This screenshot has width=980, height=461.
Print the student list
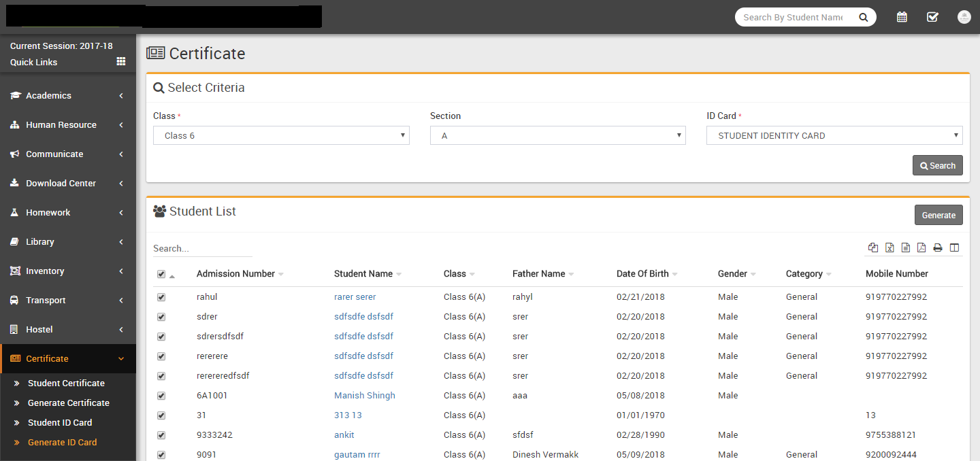click(x=938, y=247)
